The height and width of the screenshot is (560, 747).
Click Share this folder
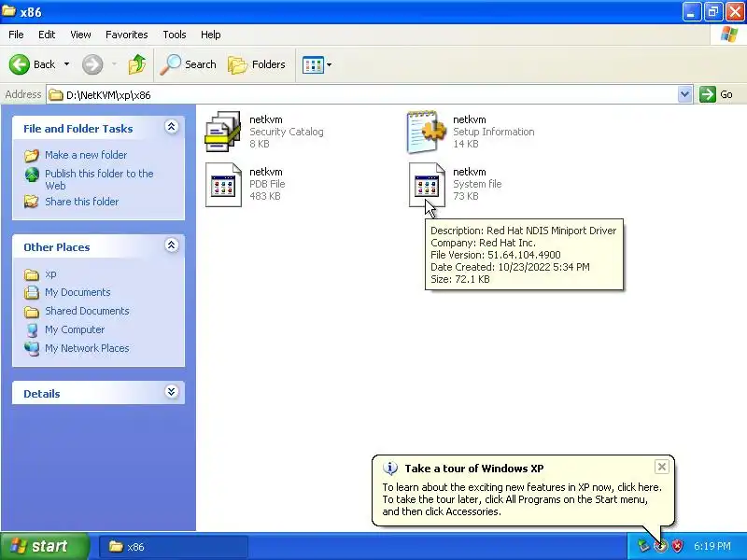point(81,202)
